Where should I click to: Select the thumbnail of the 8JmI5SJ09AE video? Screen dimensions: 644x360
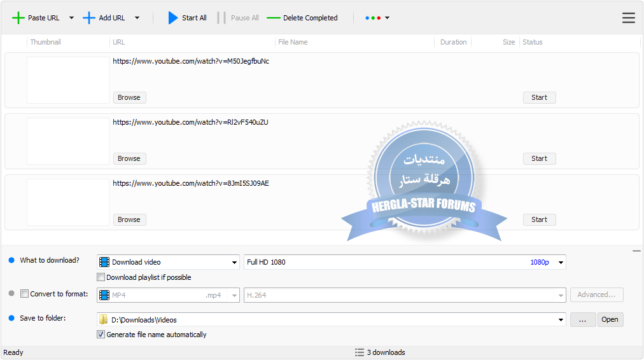click(67, 202)
